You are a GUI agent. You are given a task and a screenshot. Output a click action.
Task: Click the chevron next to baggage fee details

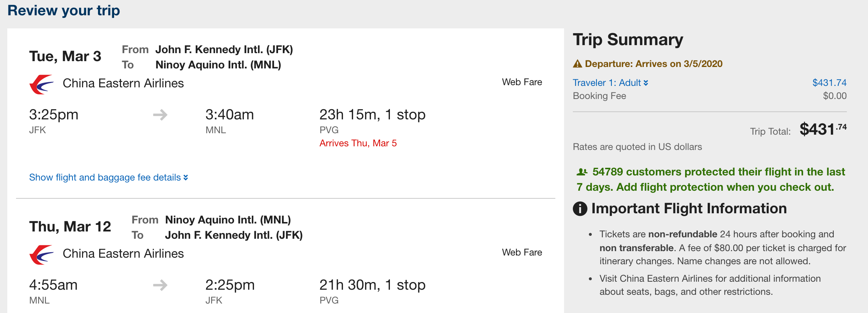point(186,178)
